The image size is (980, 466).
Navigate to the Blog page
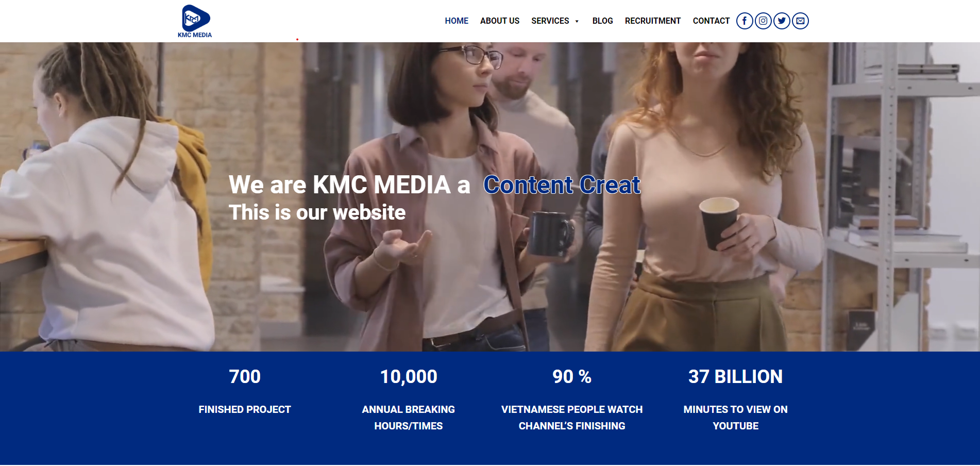tap(602, 21)
